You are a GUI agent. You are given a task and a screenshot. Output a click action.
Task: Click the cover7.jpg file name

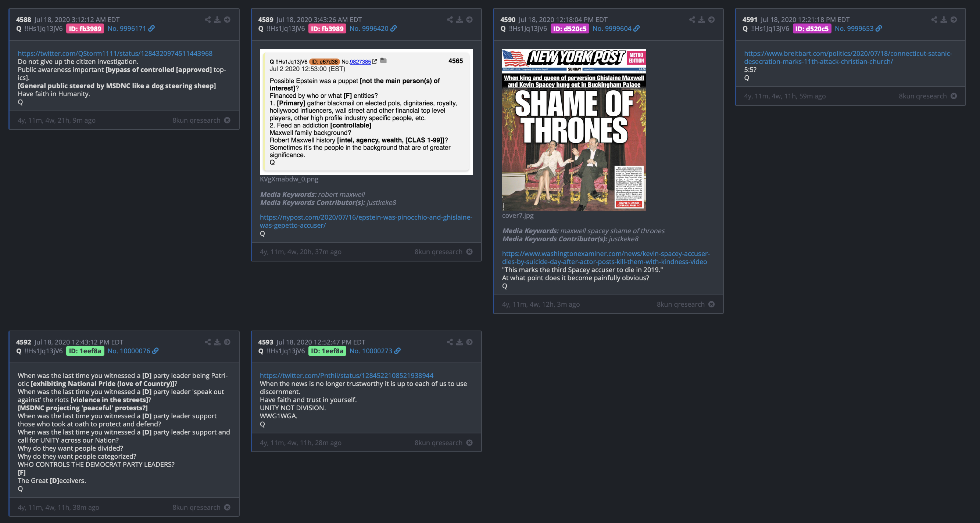pyautogui.click(x=518, y=216)
